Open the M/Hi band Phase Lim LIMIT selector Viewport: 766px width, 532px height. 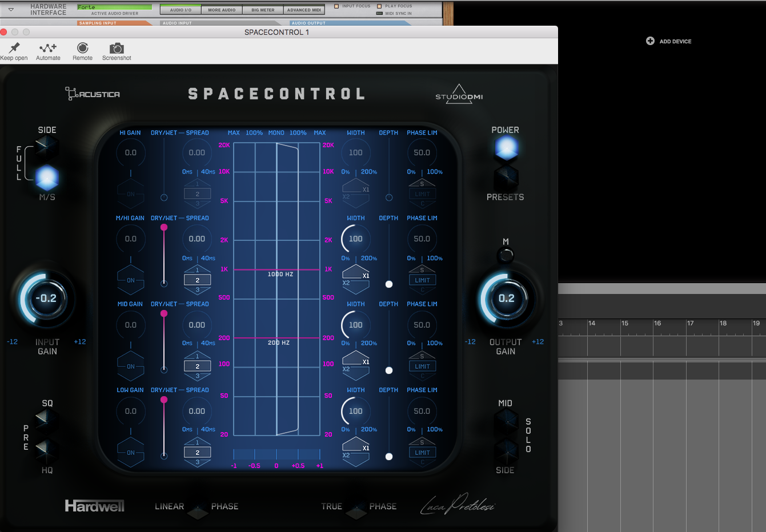pyautogui.click(x=422, y=280)
